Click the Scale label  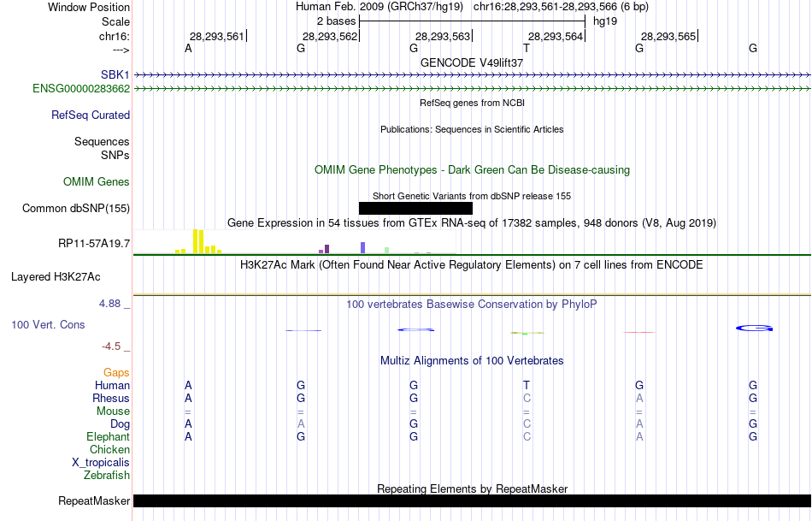[x=115, y=21]
